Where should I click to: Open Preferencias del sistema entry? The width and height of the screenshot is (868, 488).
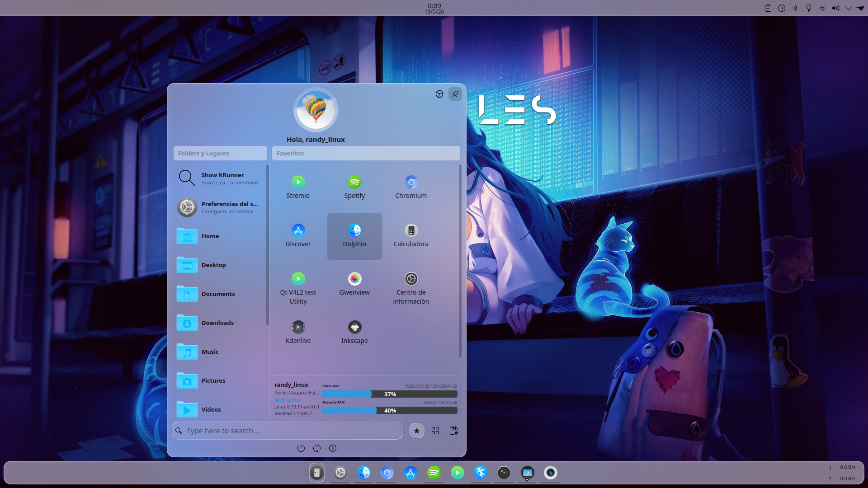[220, 207]
